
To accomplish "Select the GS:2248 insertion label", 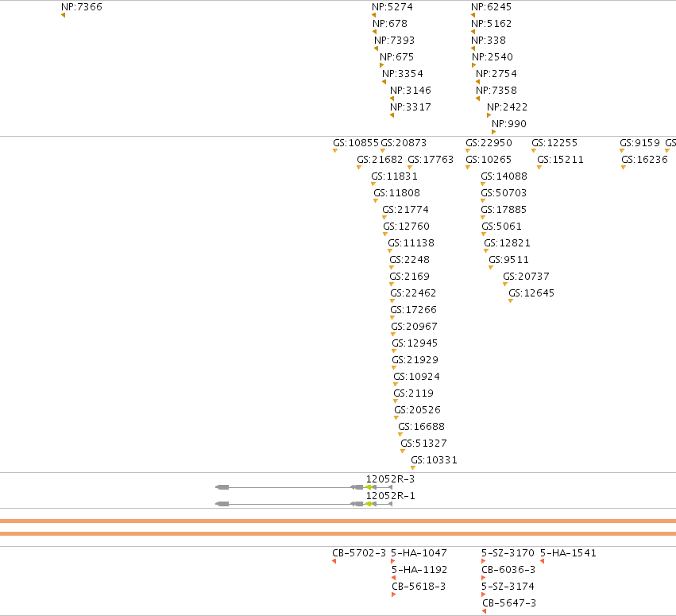I will (x=410, y=260).
